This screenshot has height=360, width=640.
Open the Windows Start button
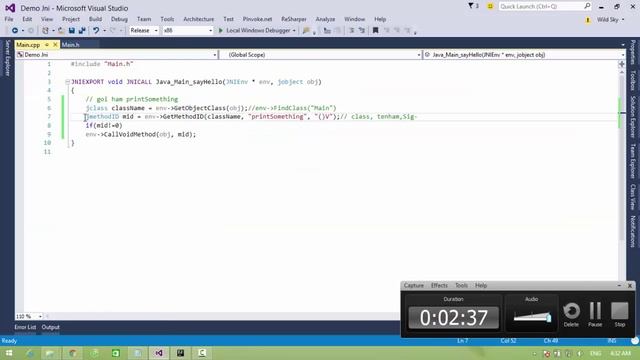click(9, 353)
